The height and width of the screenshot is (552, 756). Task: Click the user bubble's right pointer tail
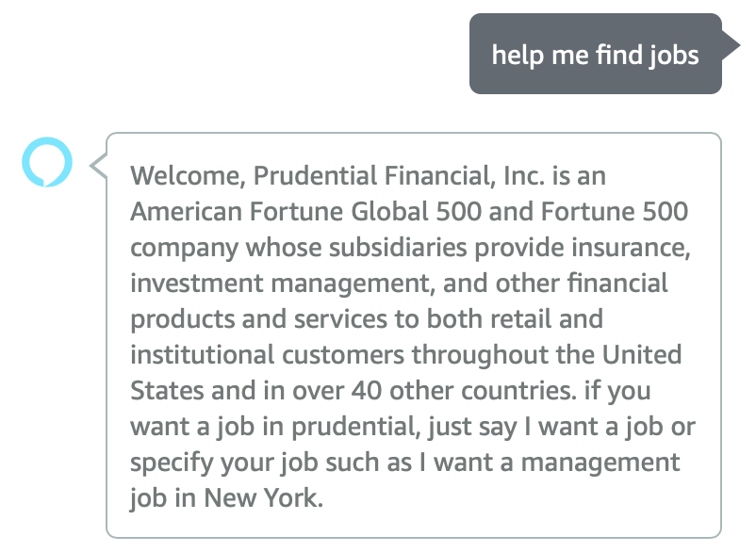pyautogui.click(x=731, y=45)
